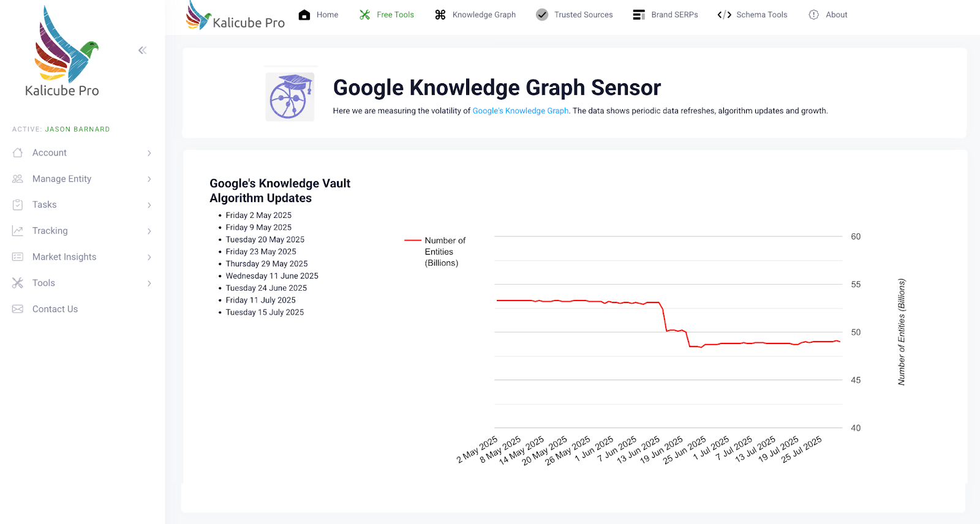
Task: Click the Tracking chart icon
Action: point(18,231)
